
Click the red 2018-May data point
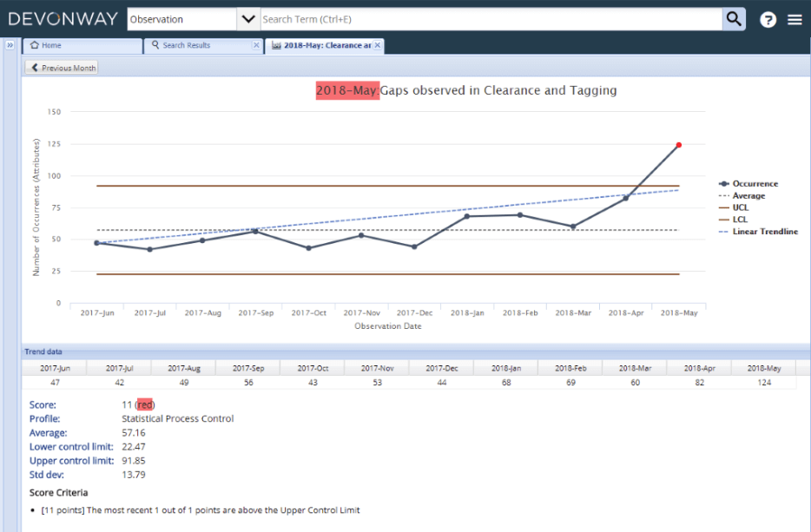pos(679,145)
